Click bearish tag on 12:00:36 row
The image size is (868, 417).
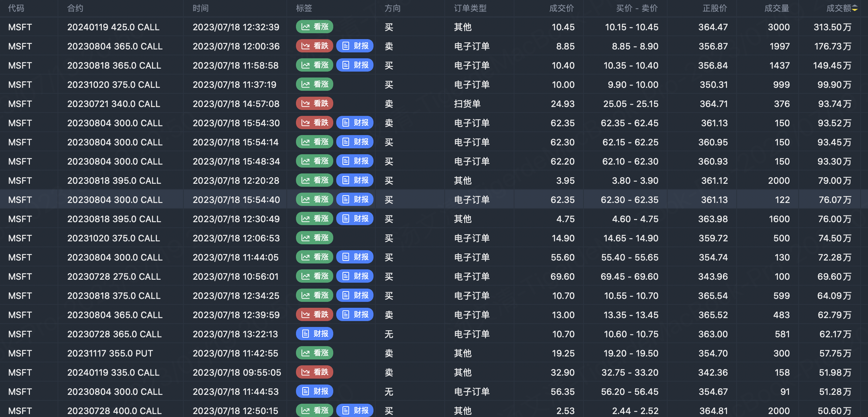pos(314,46)
